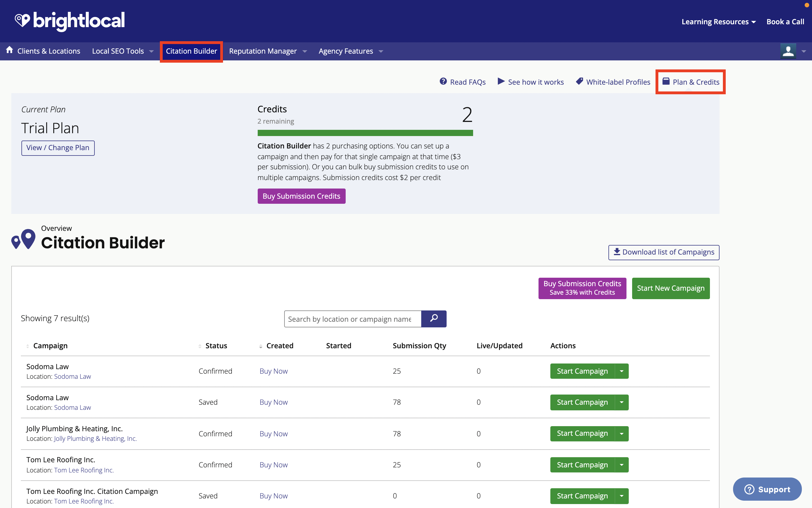Image resolution: width=812 pixels, height=508 pixels.
Task: Expand Start Campaign options for Jolly Plumbing row
Action: 622,433
